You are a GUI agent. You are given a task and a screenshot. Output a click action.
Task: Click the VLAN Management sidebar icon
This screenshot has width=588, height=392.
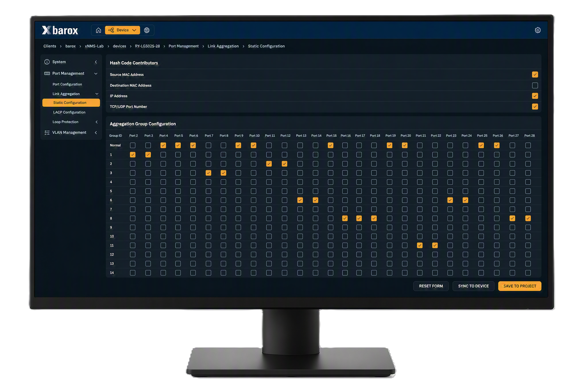coord(47,133)
